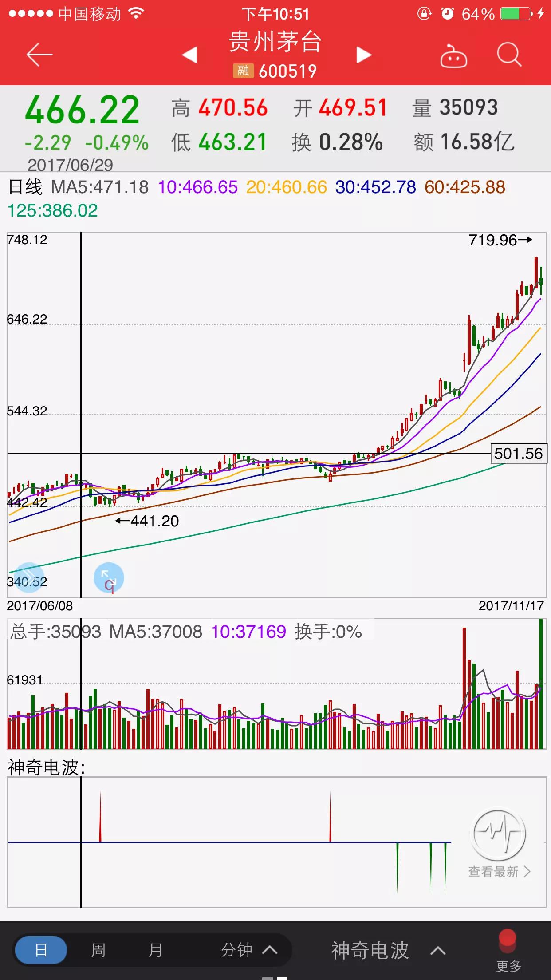Viewport: 551px width, 980px height.
Task: Tap the percent change -0.49%
Action: (117, 143)
